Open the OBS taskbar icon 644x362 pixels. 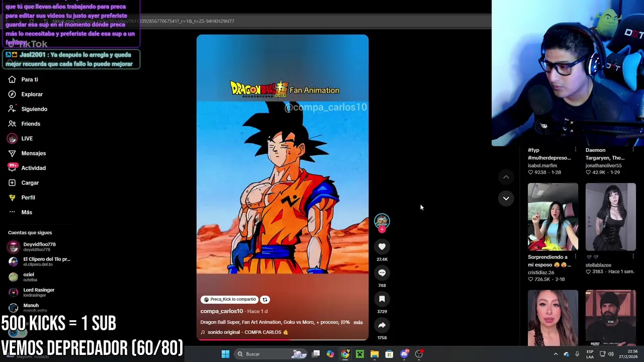[419, 354]
